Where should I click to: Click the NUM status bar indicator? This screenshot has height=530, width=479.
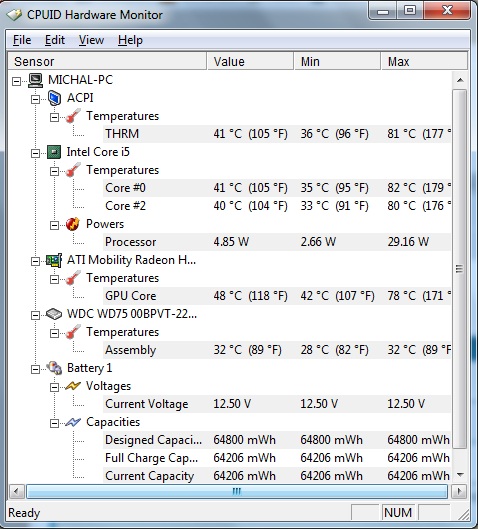pyautogui.click(x=398, y=513)
